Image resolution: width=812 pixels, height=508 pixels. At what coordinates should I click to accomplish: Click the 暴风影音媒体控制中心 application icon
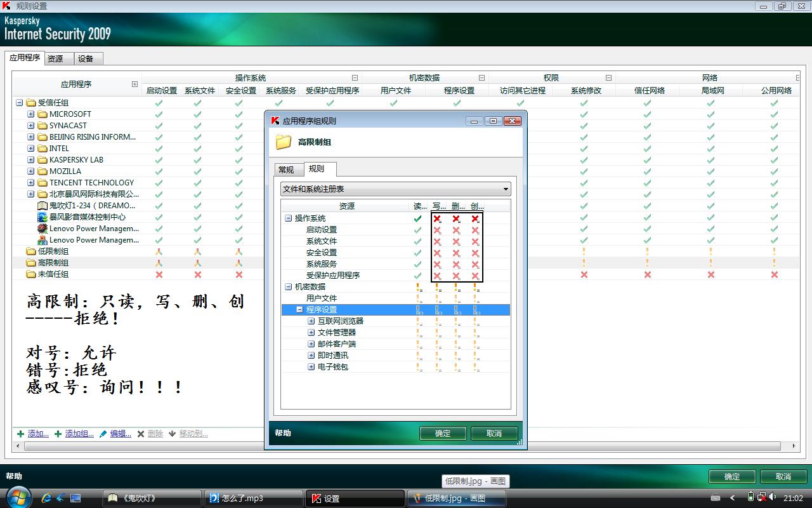click(43, 217)
